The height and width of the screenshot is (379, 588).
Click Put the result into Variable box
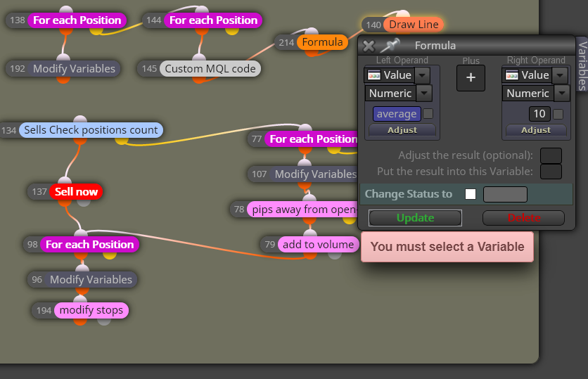[x=551, y=172]
